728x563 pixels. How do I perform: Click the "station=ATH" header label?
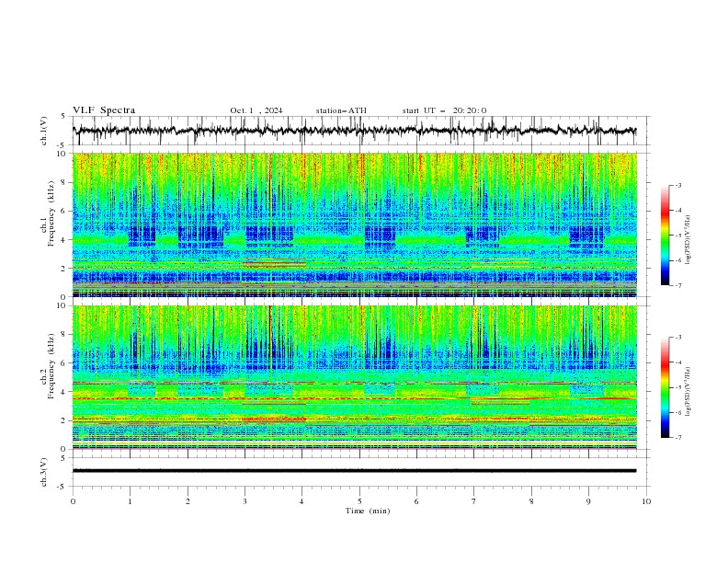coord(341,110)
